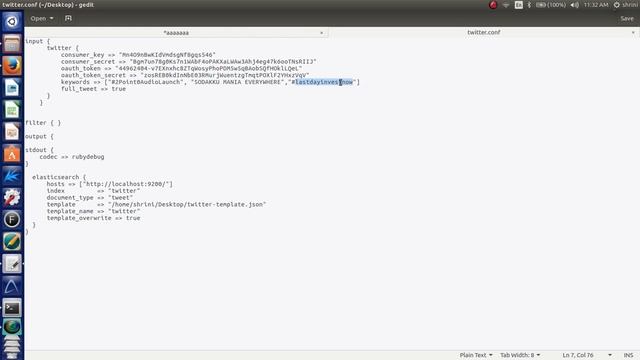
Task: Open the green globe app in the dock
Action: (x=12, y=327)
